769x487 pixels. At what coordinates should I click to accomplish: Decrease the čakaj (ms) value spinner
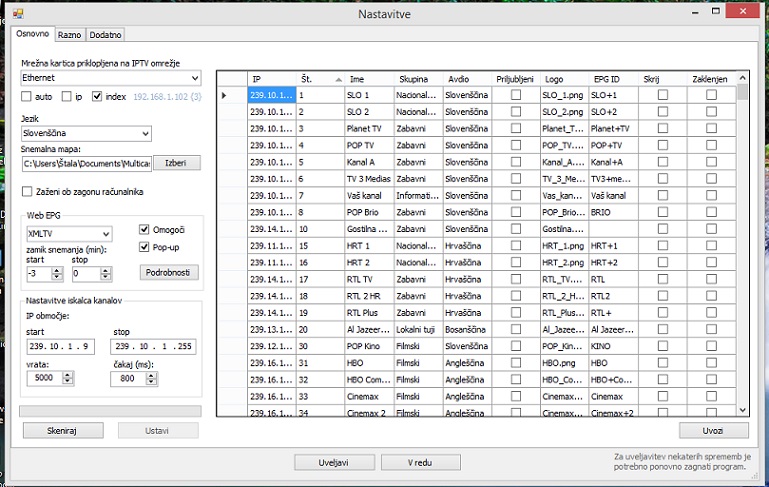pos(149,382)
